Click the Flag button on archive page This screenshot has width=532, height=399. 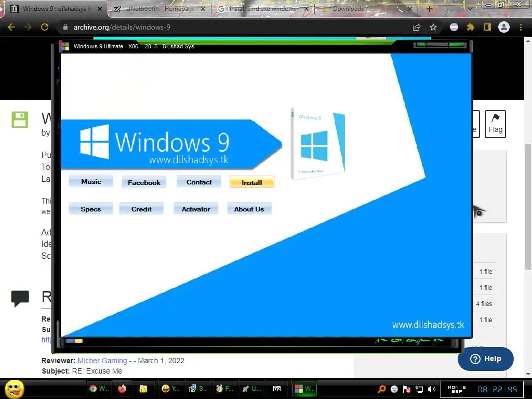[x=495, y=124]
